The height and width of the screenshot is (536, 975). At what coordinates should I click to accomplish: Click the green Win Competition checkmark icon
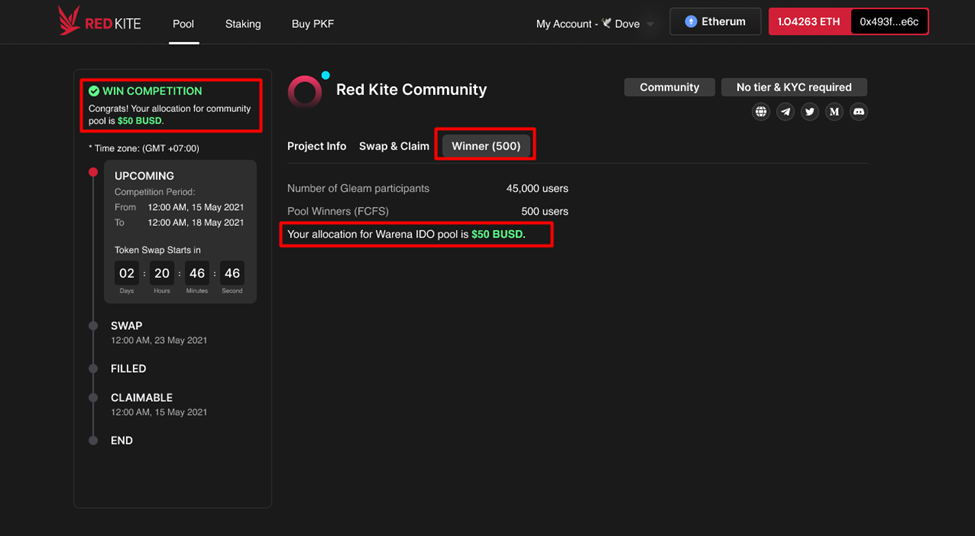(x=94, y=91)
